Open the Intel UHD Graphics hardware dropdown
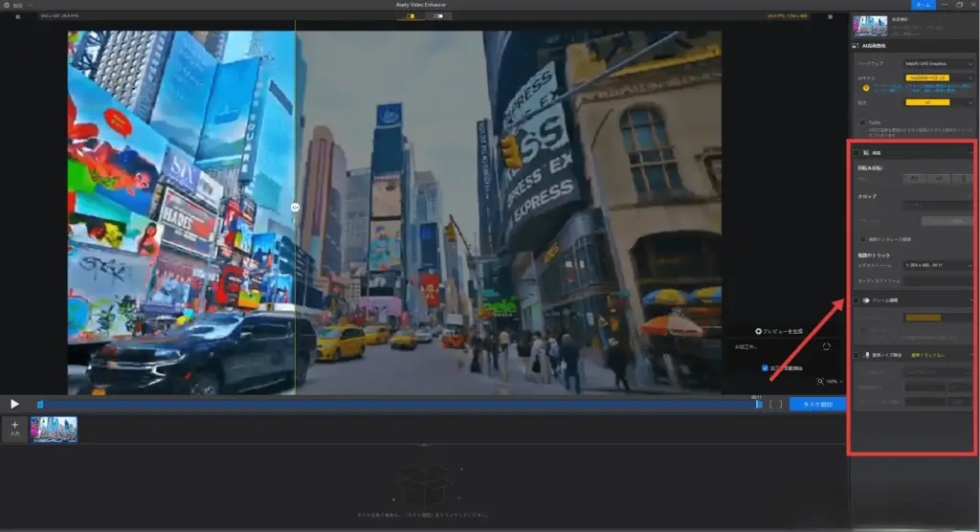This screenshot has width=980, height=532. click(939, 64)
